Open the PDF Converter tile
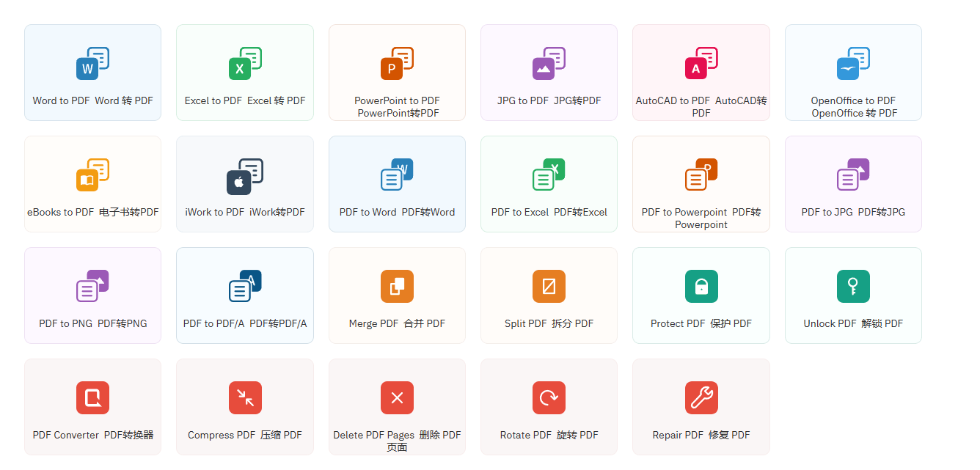The image size is (980, 470). pyautogui.click(x=92, y=407)
